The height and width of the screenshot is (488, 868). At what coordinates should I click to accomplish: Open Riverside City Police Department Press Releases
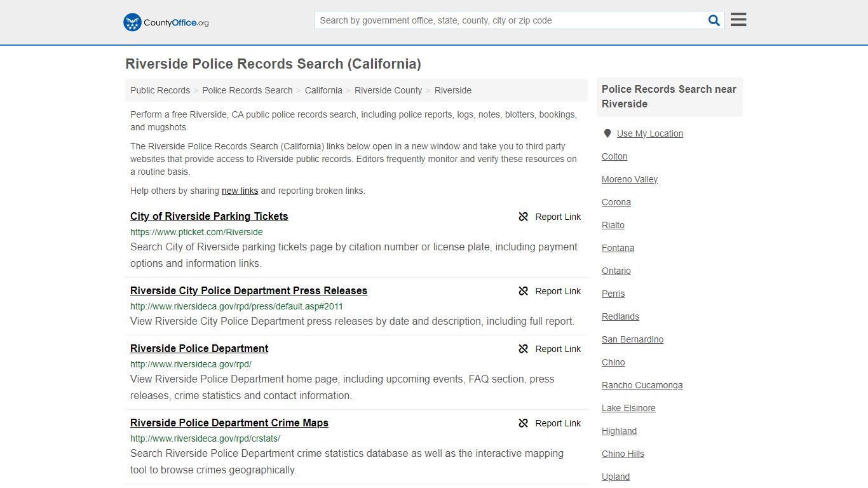point(248,290)
